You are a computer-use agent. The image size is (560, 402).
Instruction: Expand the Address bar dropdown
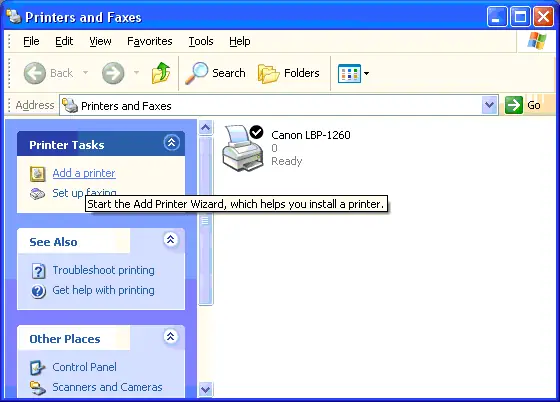tap(489, 105)
